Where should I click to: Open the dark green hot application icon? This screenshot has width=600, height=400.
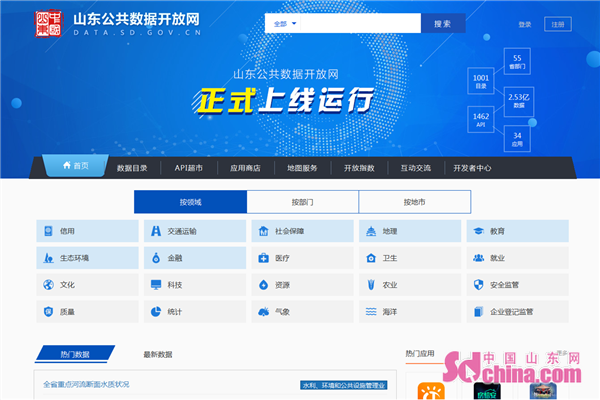point(487,391)
